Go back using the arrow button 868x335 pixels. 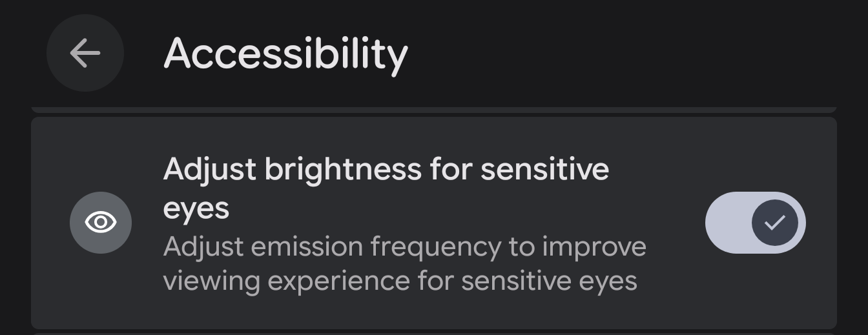[85, 53]
